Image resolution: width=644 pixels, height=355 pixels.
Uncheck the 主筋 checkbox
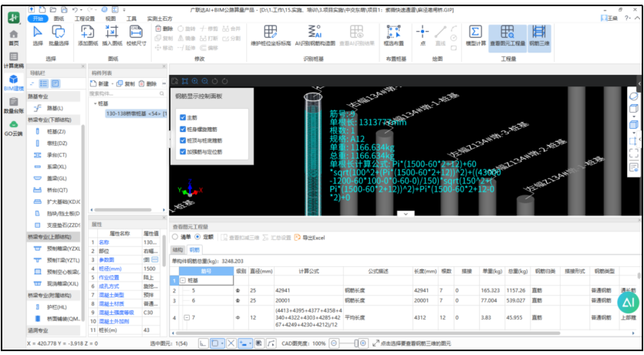[181, 117]
